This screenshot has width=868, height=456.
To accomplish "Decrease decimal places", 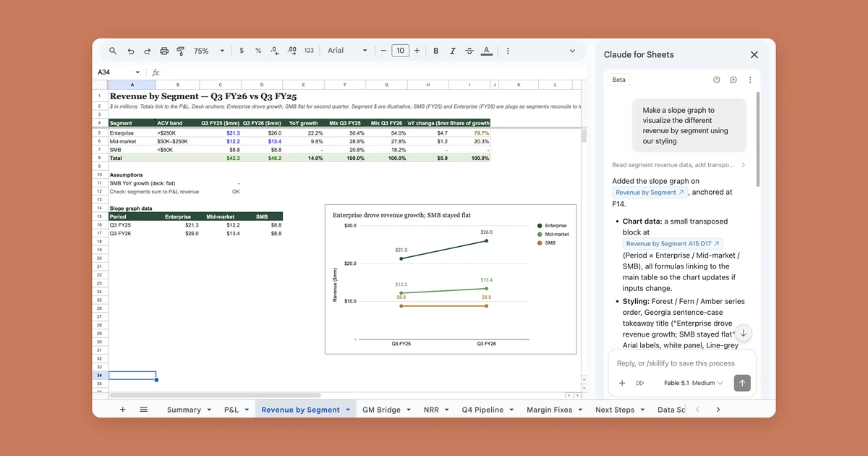I will point(275,51).
